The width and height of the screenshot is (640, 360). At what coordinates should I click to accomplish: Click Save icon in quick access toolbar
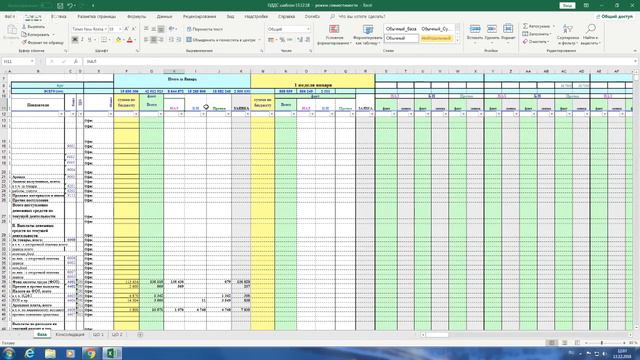60,6
